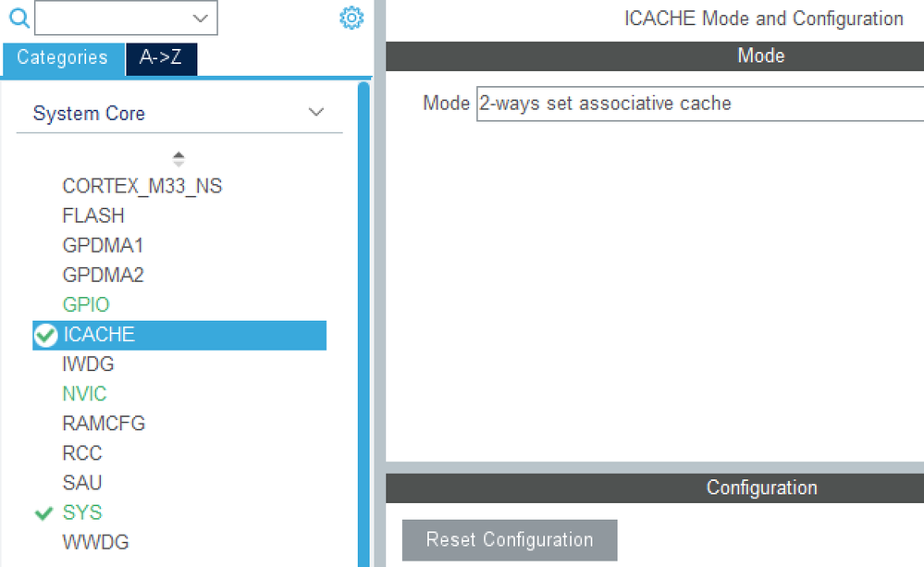The image size is (924, 567).
Task: Select the GPIO entry
Action: pos(86,304)
